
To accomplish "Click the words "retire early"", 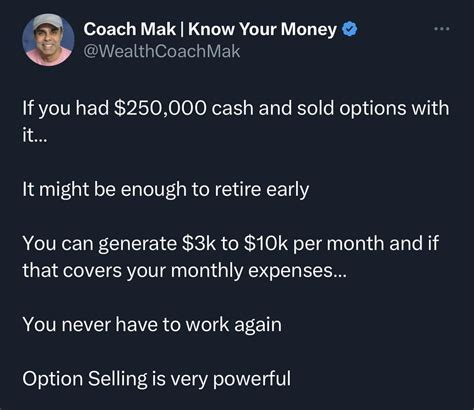I will point(262,190).
